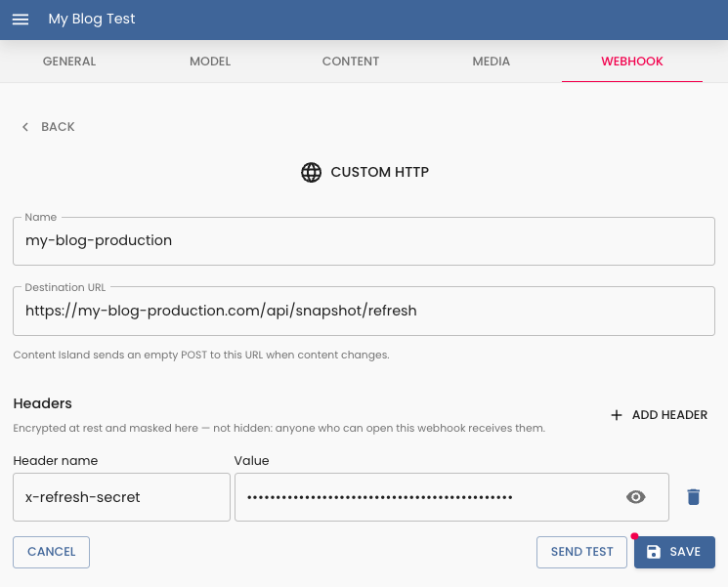Click the Headers section heading

point(42,403)
